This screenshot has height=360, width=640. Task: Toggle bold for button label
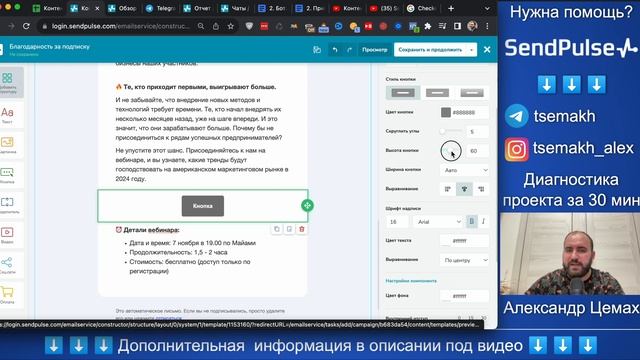(471, 221)
